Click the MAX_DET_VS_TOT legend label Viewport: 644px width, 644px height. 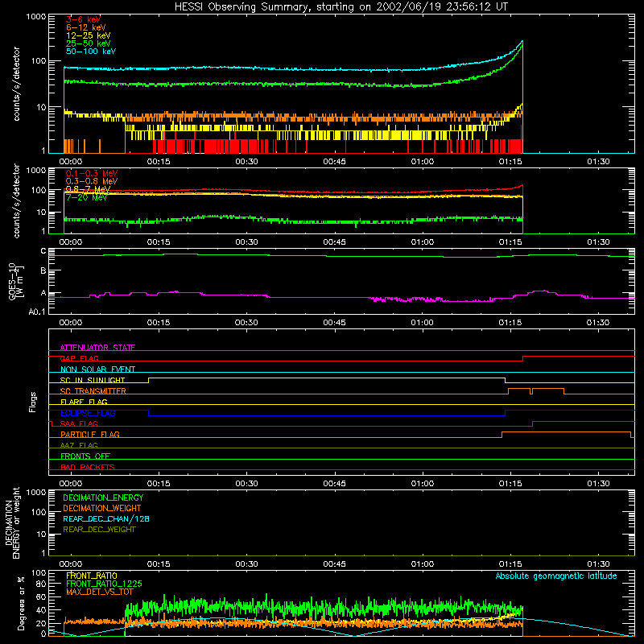[x=100, y=592]
